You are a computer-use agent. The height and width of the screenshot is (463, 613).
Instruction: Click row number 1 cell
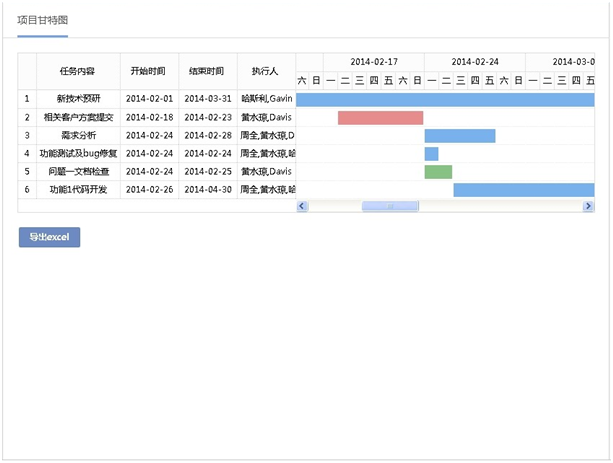pyautogui.click(x=27, y=99)
